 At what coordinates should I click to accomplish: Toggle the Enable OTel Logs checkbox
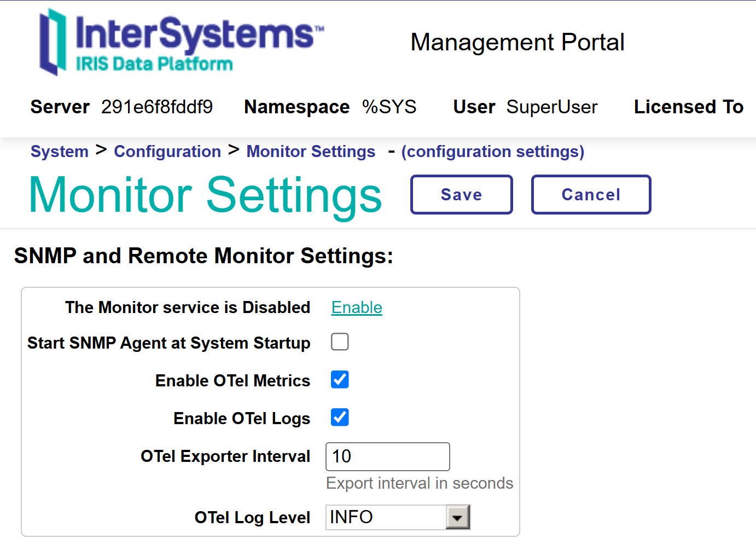(x=340, y=418)
